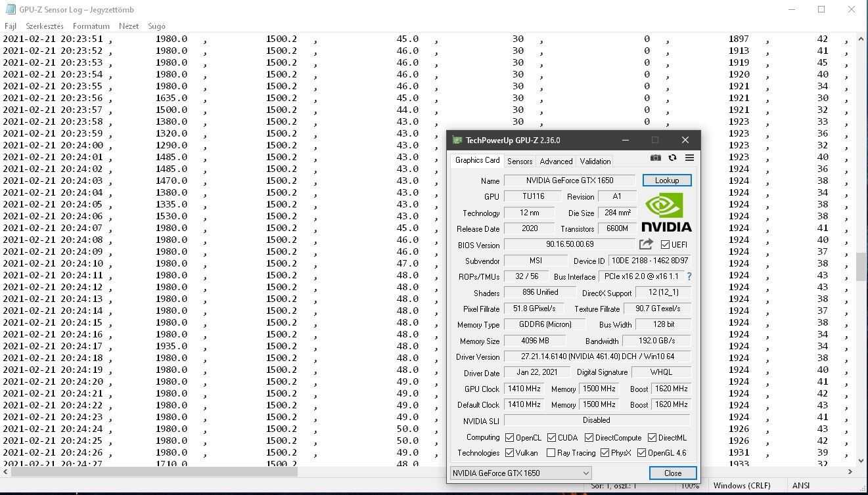The width and height of the screenshot is (868, 495).
Task: Click the Notepad vertical scrollbar thumb
Action: [x=861, y=266]
